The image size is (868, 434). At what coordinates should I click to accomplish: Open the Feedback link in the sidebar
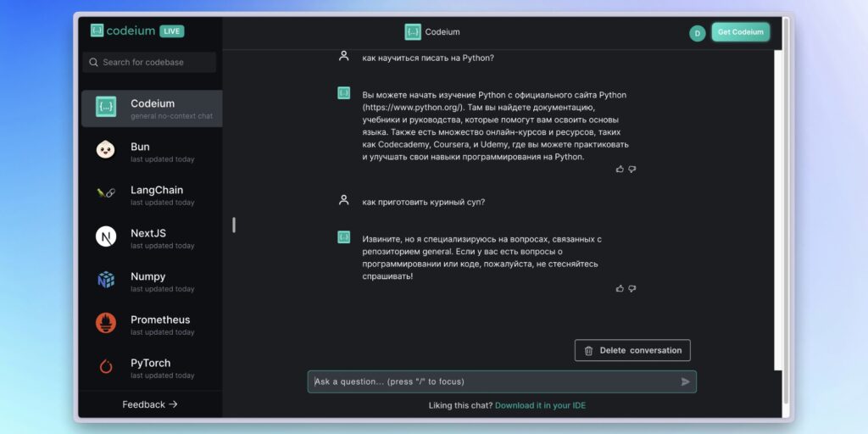tap(150, 404)
